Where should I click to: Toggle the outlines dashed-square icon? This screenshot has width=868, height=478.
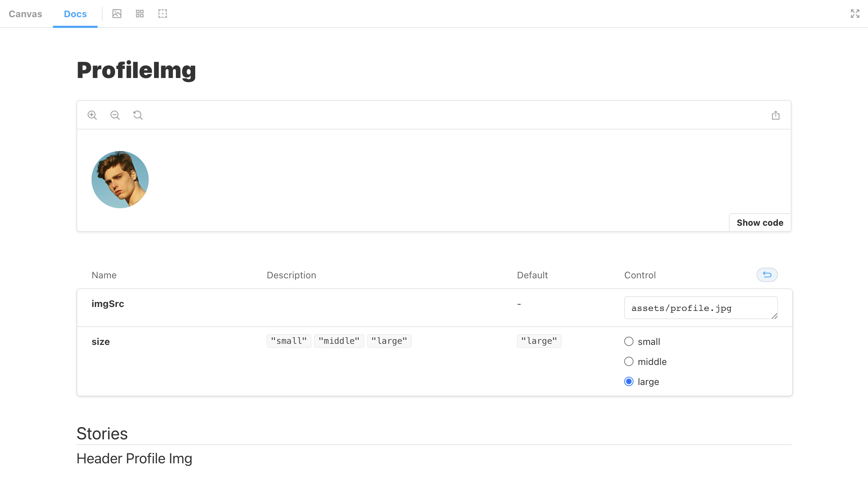click(x=163, y=14)
